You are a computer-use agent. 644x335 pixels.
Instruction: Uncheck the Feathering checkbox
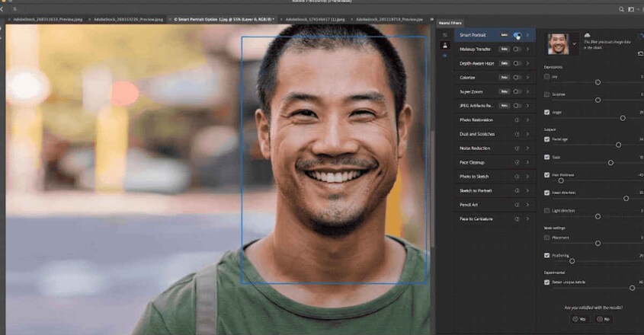[x=546, y=255]
